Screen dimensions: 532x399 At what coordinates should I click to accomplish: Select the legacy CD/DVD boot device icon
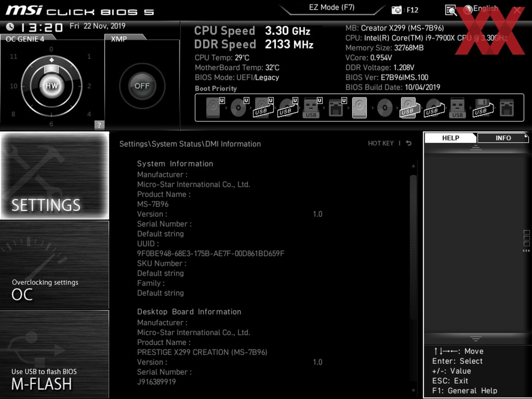385,108
